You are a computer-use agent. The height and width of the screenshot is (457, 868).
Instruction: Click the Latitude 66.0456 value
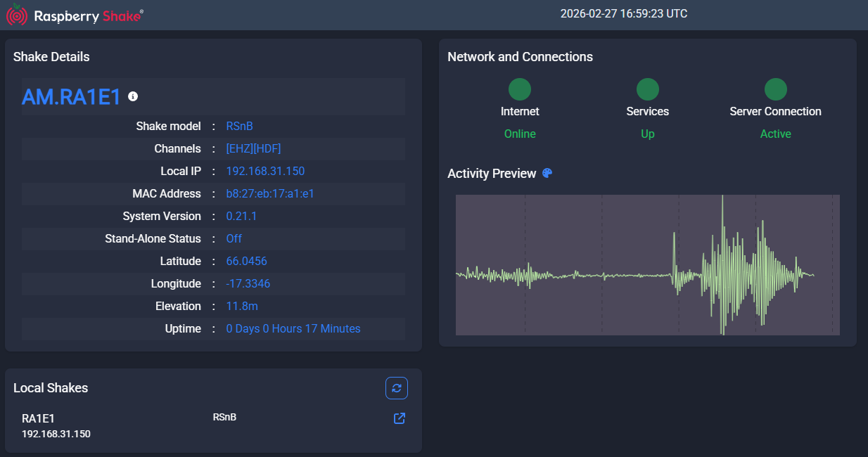click(x=246, y=262)
